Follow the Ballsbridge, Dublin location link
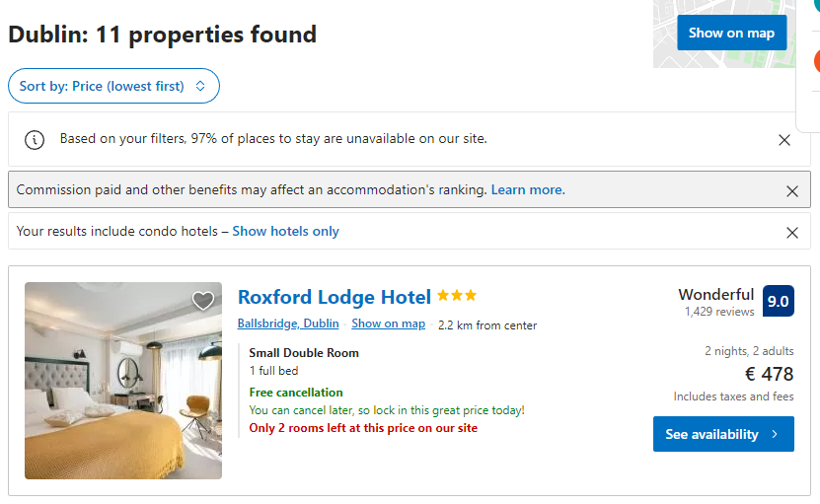820x504 pixels. click(x=288, y=324)
